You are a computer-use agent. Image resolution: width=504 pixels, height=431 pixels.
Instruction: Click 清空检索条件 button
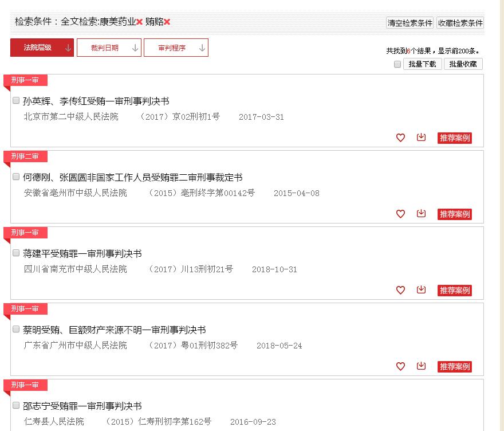tap(410, 23)
